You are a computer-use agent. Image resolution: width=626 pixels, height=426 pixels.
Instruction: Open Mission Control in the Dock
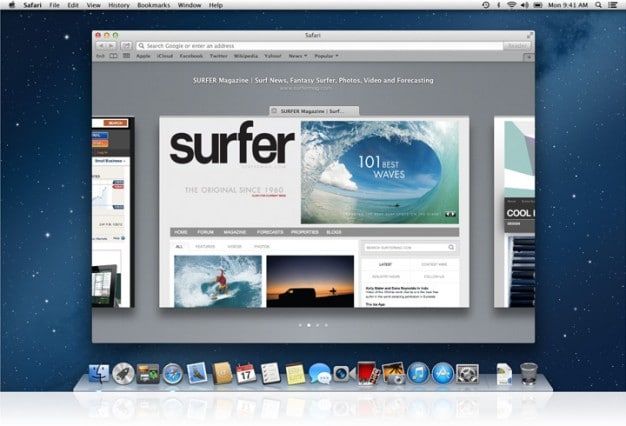[148, 374]
